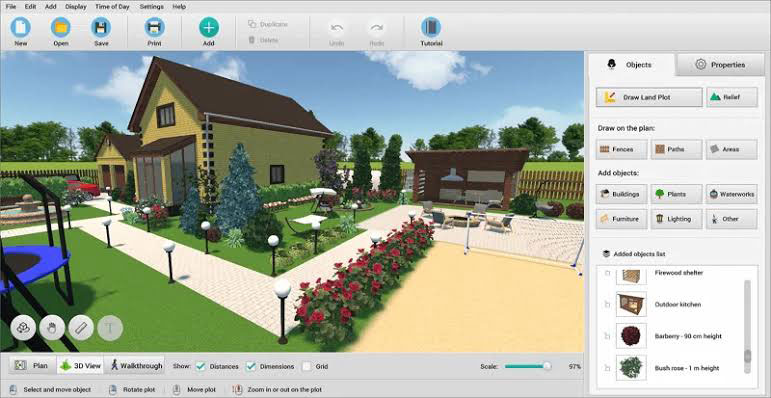
Task: Select the Bush rose thumbnail in objects list
Action: click(x=631, y=367)
